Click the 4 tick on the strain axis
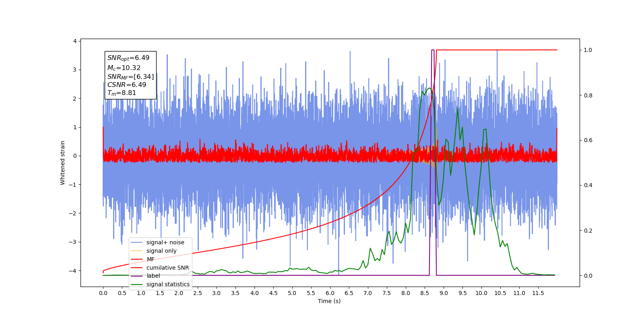Viewport: 644px width, 322px height. tap(75, 41)
